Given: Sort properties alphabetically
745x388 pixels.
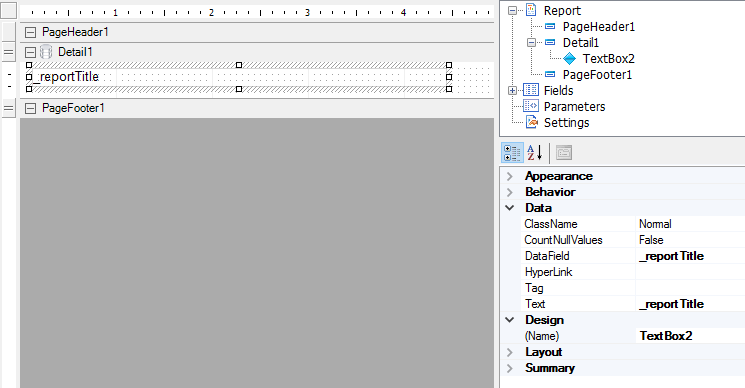Looking at the screenshot, I should click(x=535, y=153).
